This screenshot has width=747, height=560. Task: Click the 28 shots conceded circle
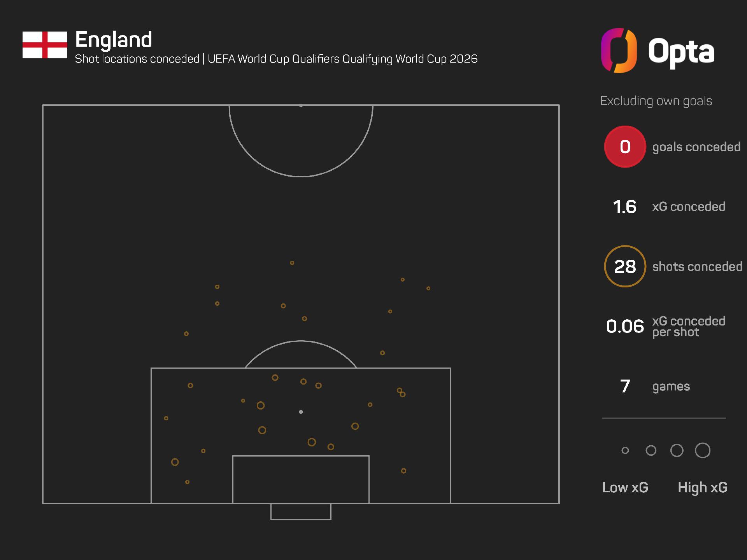click(625, 266)
